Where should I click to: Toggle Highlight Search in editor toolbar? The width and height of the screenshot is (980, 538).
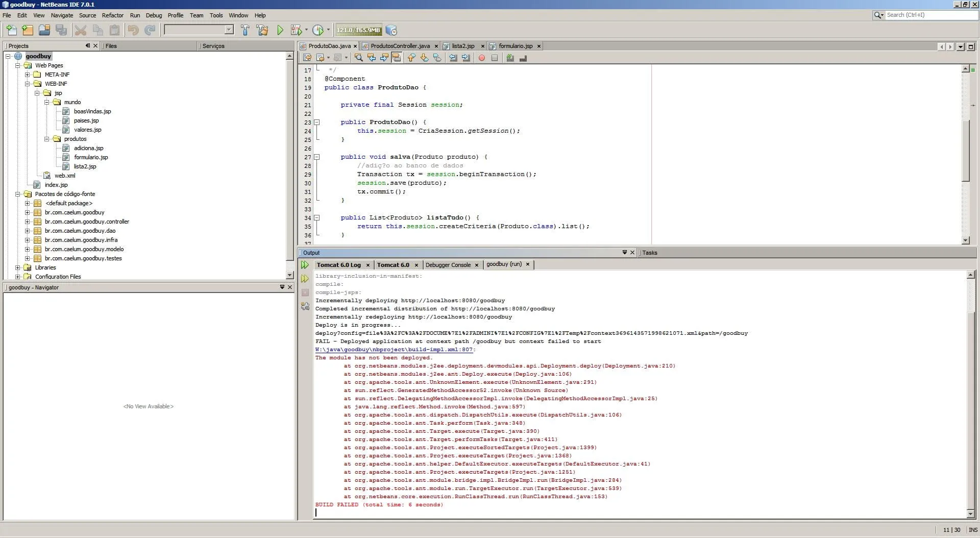click(397, 58)
